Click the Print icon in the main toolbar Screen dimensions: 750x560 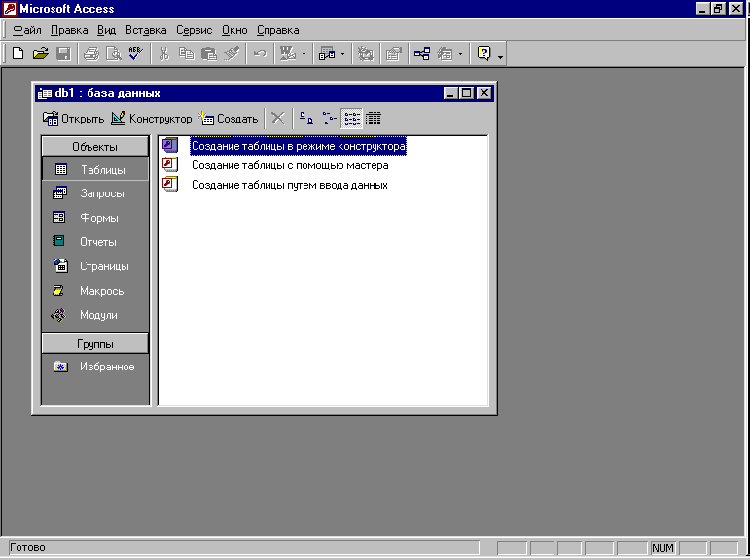[91, 53]
